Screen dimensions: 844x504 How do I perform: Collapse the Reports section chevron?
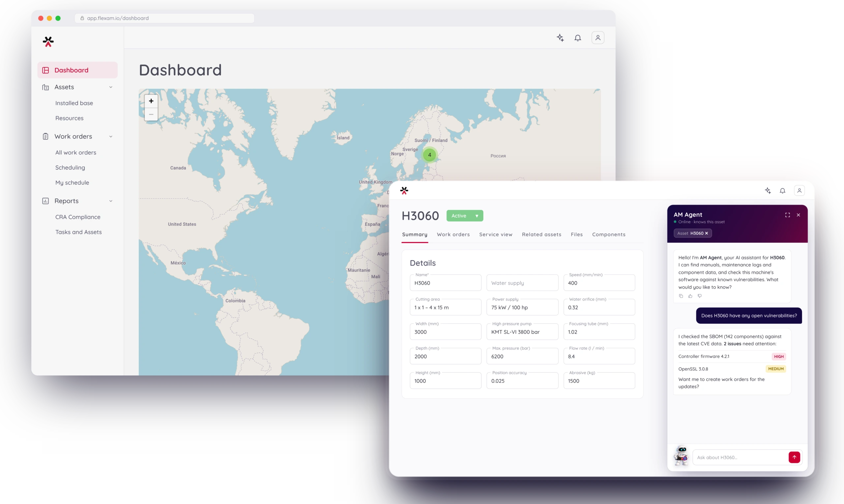[111, 201]
